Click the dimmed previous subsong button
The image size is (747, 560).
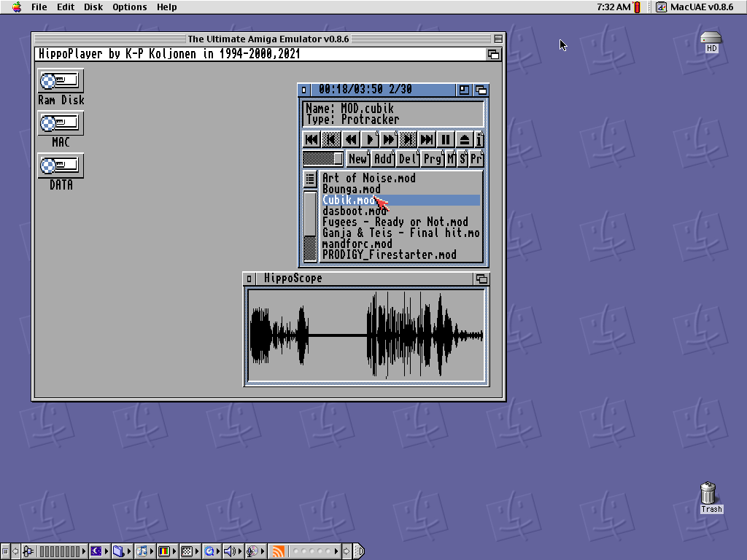point(331,139)
